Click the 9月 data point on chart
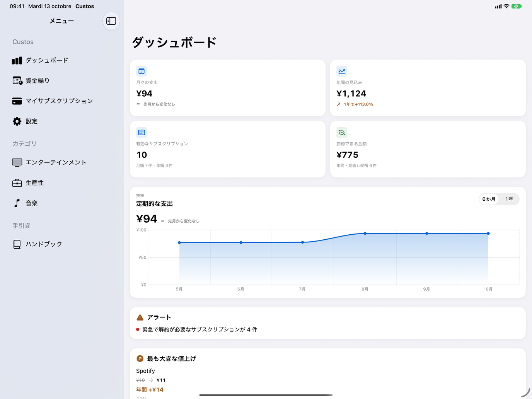The image size is (532, 399). 426,234
